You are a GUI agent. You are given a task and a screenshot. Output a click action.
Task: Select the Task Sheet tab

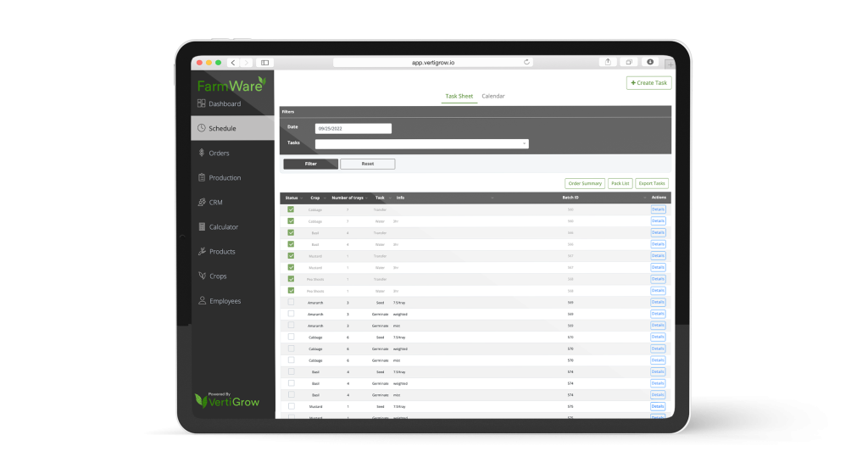[459, 97]
